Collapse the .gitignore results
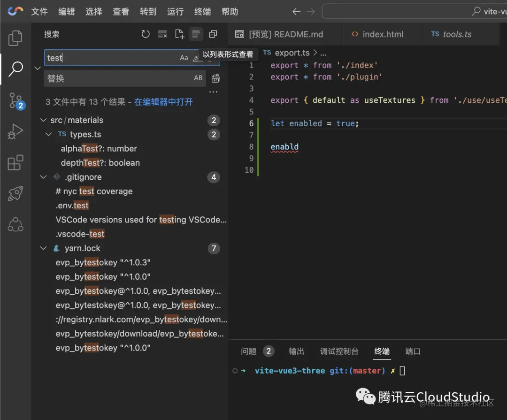This screenshot has height=420, width=507. (x=43, y=177)
